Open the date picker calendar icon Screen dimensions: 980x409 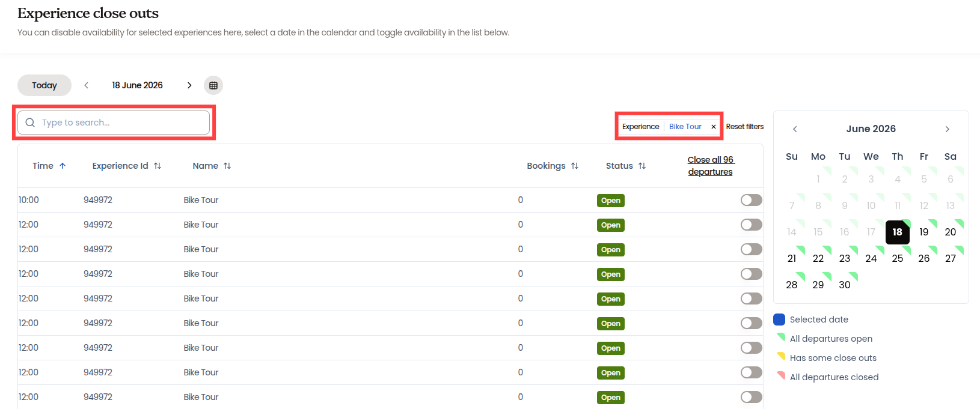213,85
